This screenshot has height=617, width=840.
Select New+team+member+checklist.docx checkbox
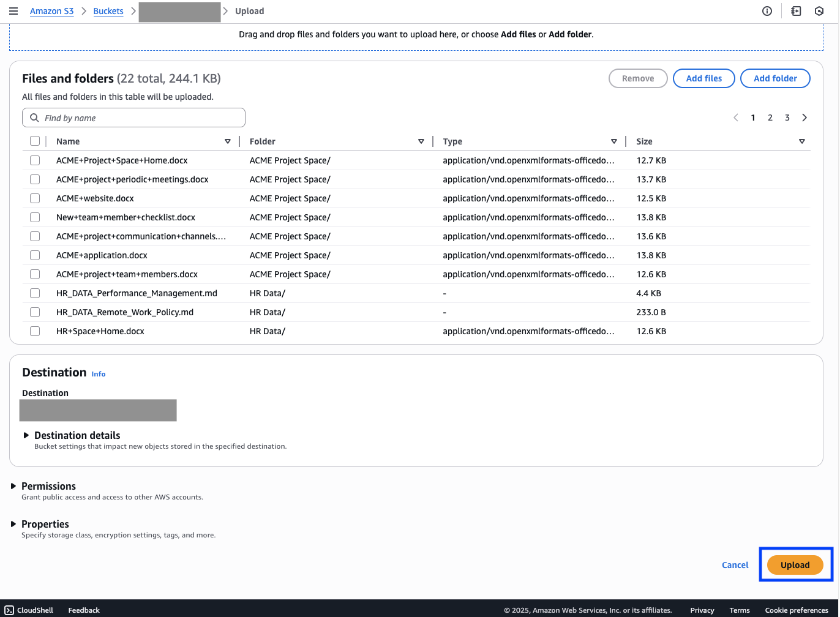pos(35,217)
